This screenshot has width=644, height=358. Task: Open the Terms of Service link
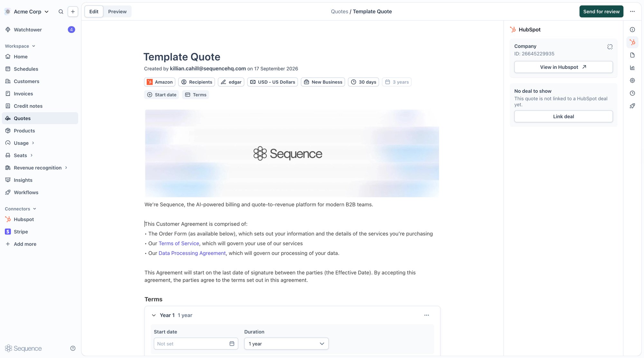coord(179,244)
